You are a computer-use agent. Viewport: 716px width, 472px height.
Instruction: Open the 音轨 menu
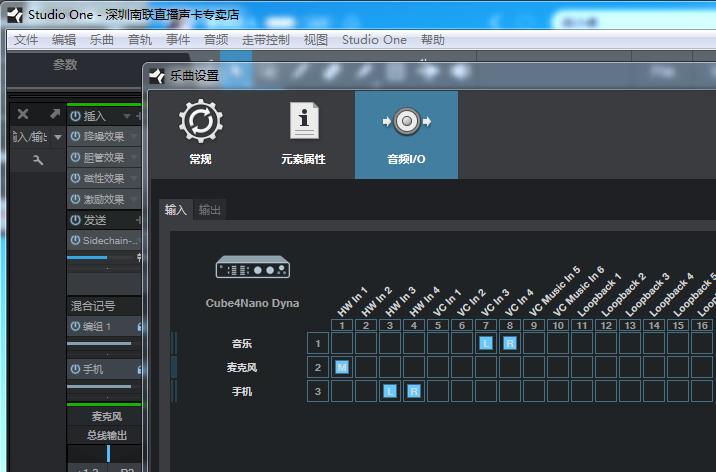pyautogui.click(x=140, y=40)
